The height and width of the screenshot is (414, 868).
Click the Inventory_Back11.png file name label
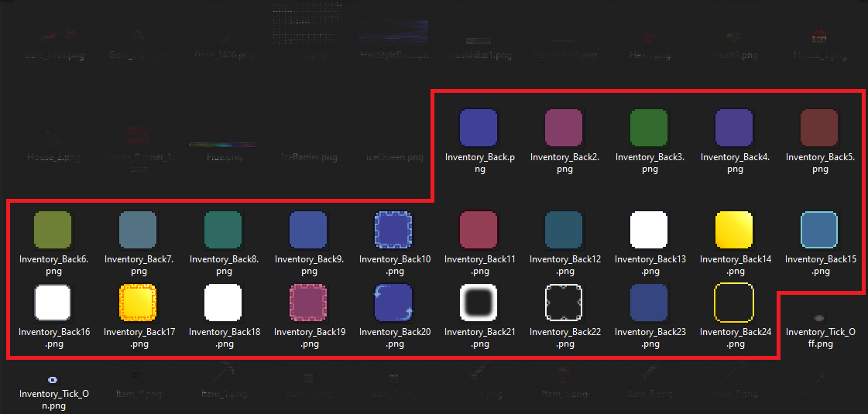[x=480, y=265]
